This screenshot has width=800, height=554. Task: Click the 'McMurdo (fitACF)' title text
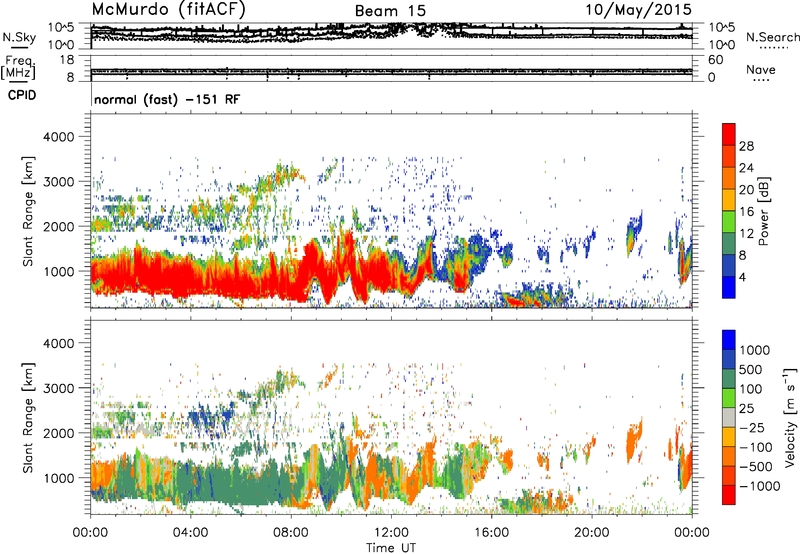tap(168, 10)
